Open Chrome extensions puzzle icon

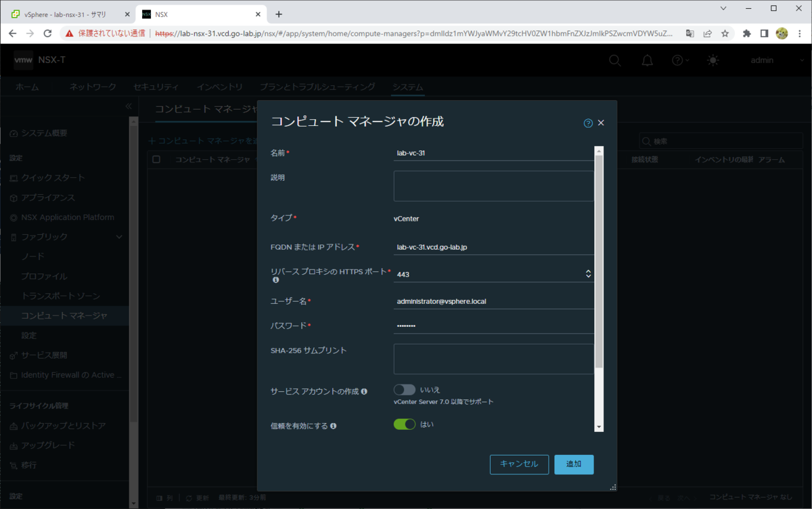tap(746, 33)
